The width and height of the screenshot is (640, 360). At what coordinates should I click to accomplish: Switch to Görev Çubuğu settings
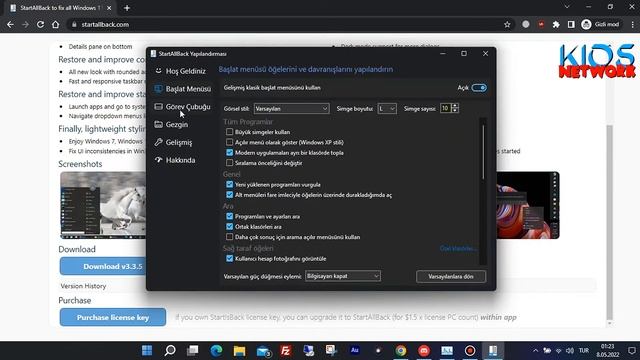pyautogui.click(x=182, y=107)
